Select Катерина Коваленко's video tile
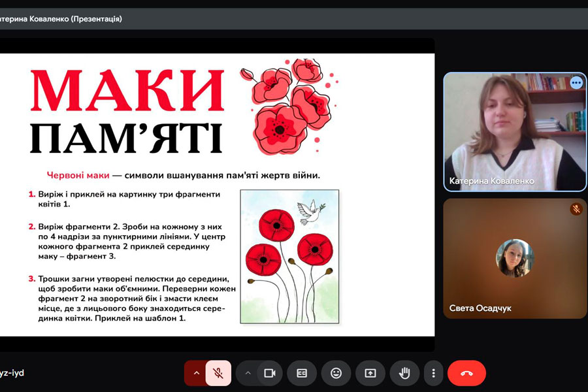This screenshot has height=392, width=588. pyautogui.click(x=515, y=131)
